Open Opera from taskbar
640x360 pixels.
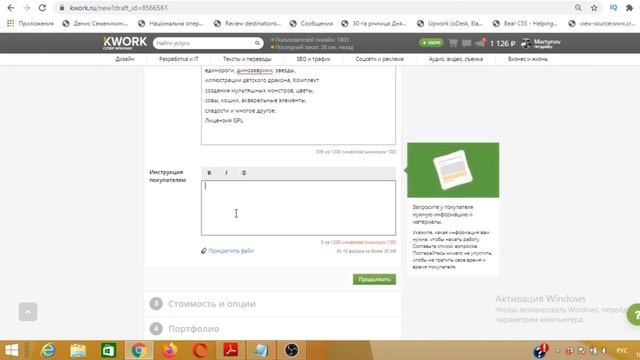(x=200, y=350)
